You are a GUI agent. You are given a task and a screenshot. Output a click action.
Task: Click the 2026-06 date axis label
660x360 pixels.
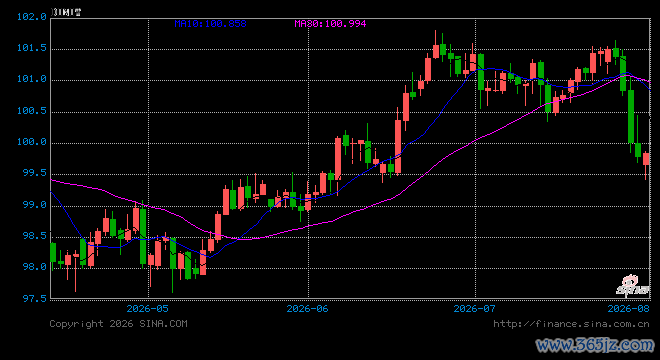pos(307,309)
